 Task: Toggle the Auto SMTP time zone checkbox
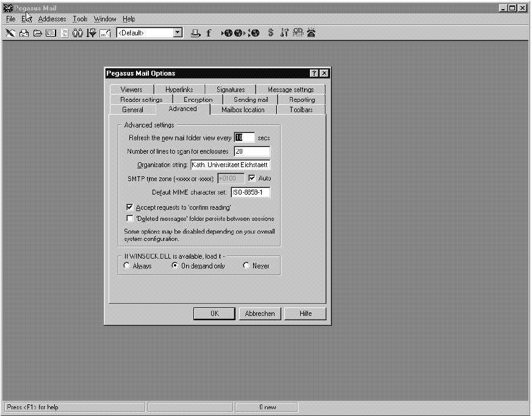(x=252, y=178)
